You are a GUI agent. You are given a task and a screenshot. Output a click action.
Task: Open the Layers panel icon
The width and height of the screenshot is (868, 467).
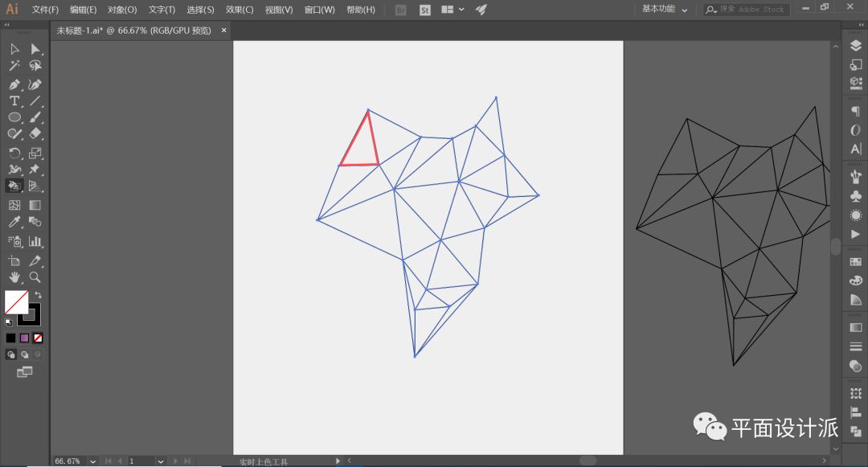click(855, 47)
